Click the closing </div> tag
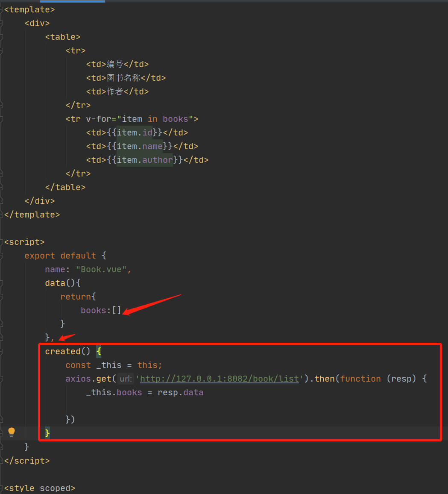This screenshot has height=494, width=448. (40, 201)
